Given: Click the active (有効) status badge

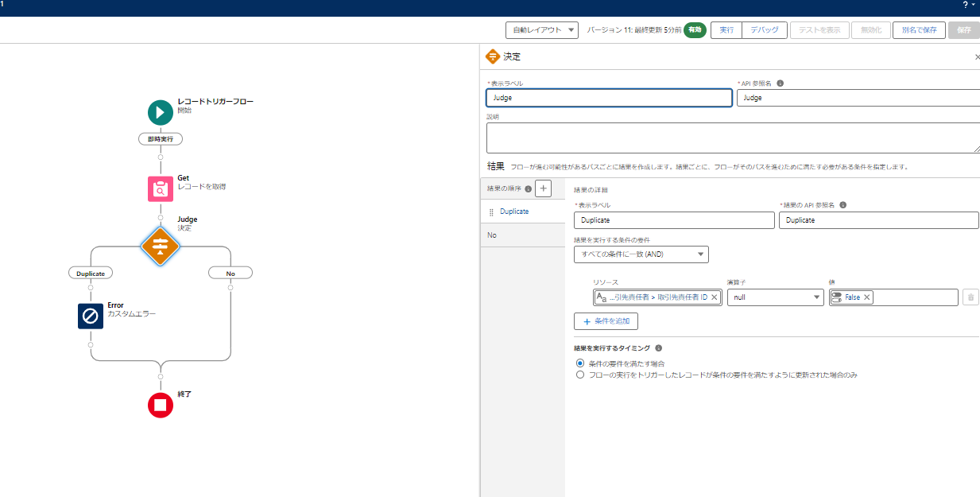Looking at the screenshot, I should [x=695, y=30].
